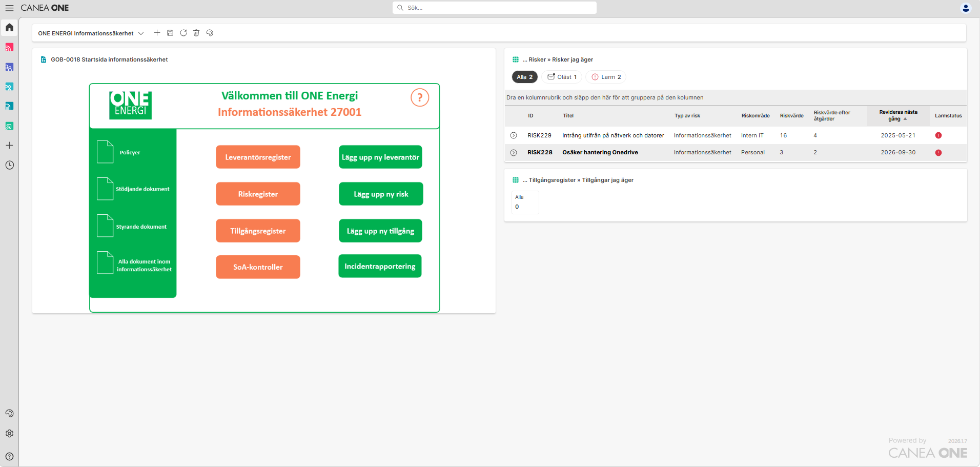Select the Larm 2 filter tab
Screen dimensions: 980x467
point(606,77)
